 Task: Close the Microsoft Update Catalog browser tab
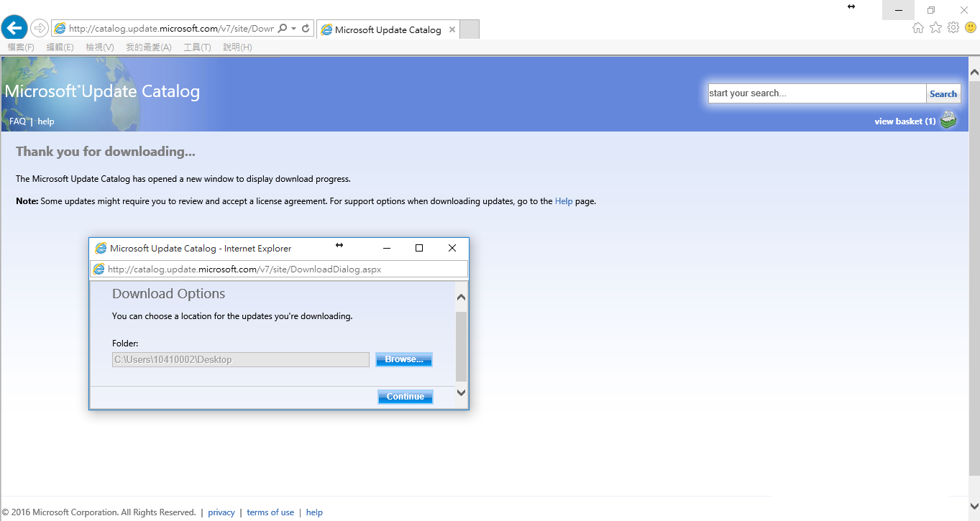click(452, 30)
